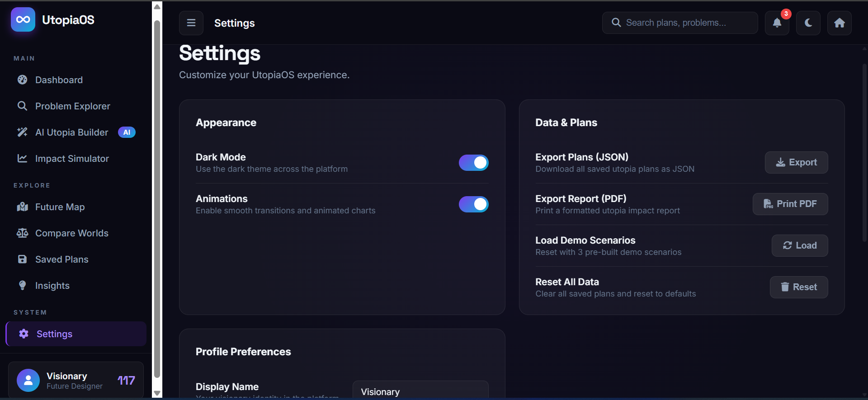Load the demo scenarios

coord(799,245)
